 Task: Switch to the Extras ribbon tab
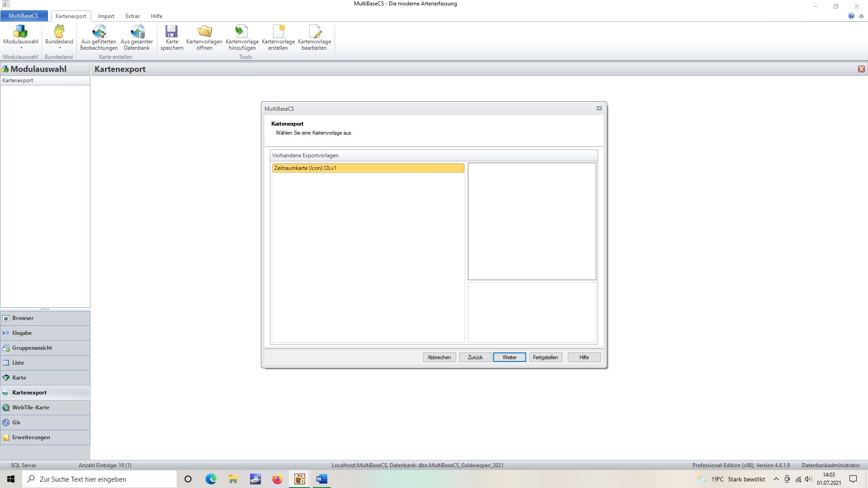[x=132, y=16]
